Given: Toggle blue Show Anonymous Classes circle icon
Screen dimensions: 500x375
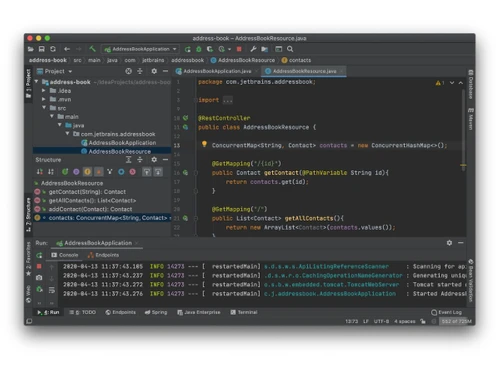Looking at the screenshot, I should [121, 172].
